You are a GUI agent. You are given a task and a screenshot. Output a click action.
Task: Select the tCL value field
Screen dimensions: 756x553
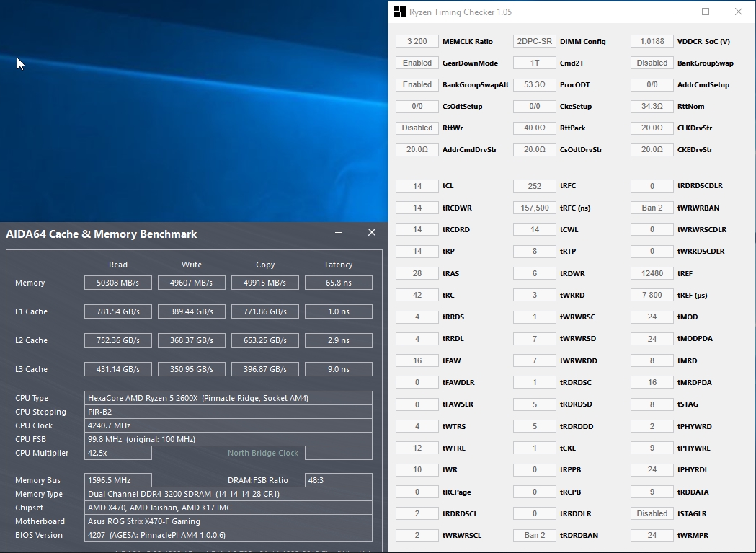tap(417, 186)
